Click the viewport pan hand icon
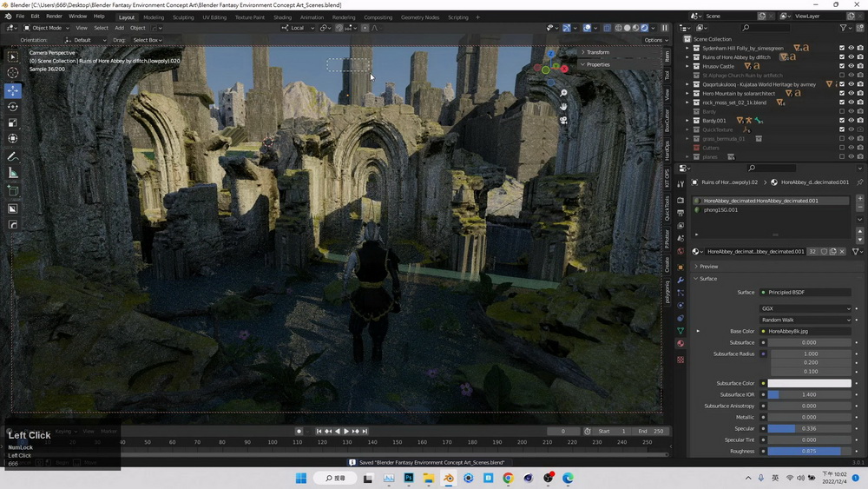Screen dimensions: 868x489 [563, 106]
